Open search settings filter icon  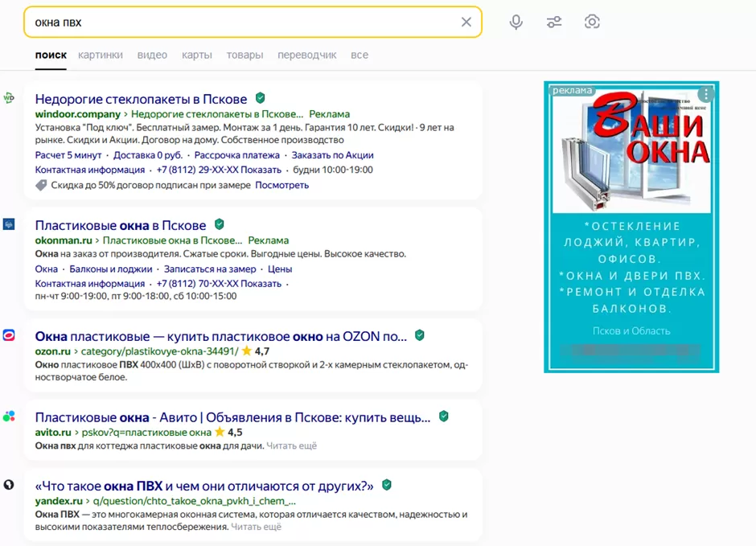pyautogui.click(x=554, y=22)
